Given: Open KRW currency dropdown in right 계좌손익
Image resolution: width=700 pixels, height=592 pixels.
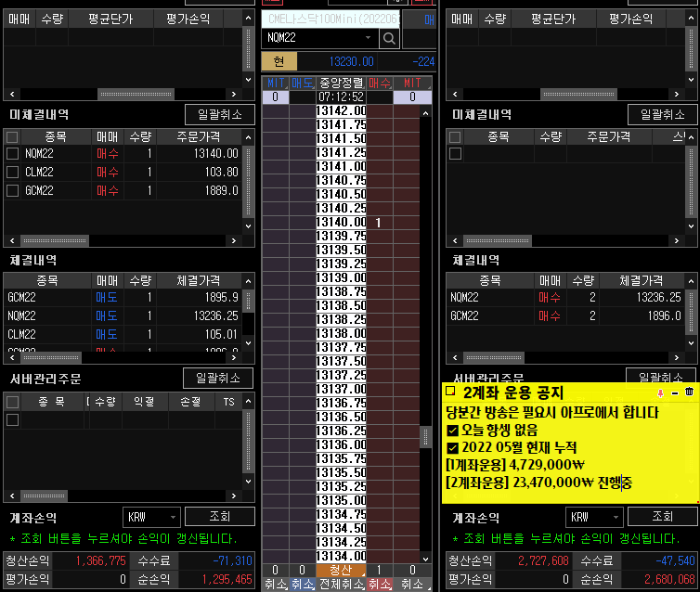Looking at the screenshot, I should coord(616,517).
